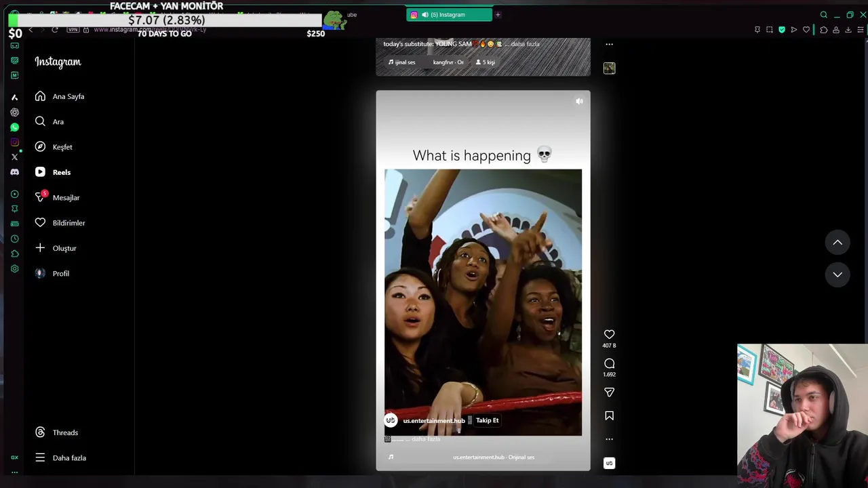This screenshot has width=868, height=488.
Task: Open the Ara search icon
Action: click(40, 121)
